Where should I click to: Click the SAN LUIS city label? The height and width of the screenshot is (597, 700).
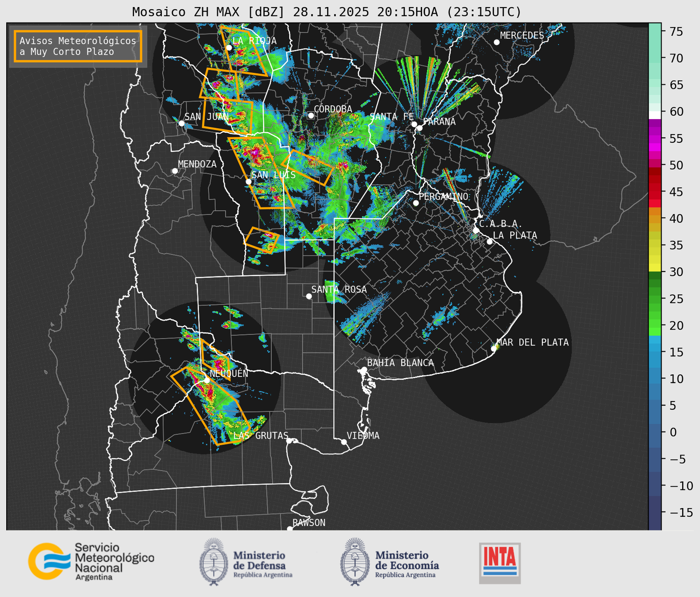pos(273,175)
